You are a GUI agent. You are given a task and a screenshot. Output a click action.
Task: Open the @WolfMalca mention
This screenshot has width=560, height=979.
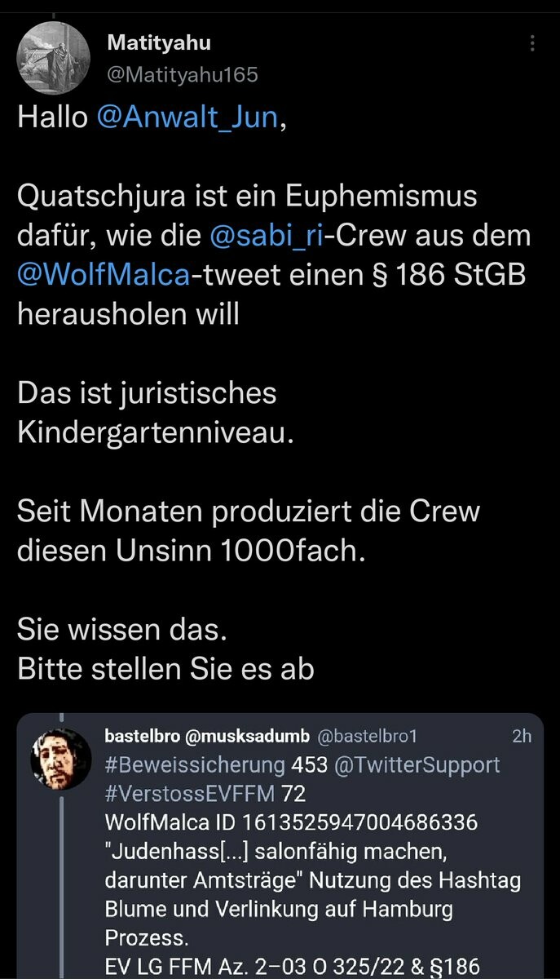pyautogui.click(x=104, y=275)
